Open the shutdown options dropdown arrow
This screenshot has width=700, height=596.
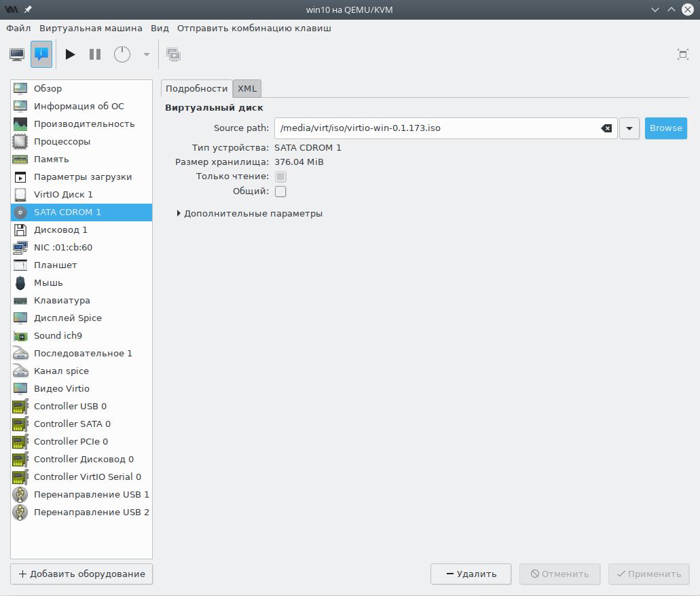(x=146, y=54)
